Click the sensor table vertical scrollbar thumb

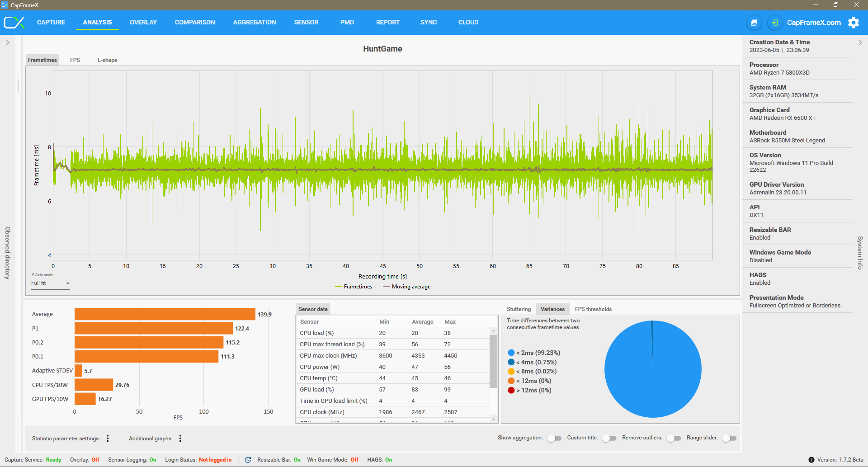pos(494,361)
